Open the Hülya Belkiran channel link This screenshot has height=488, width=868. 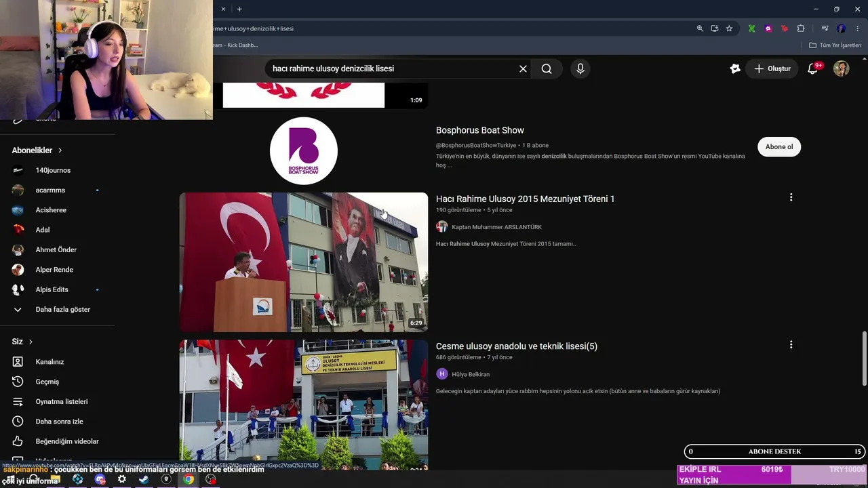[x=471, y=374]
